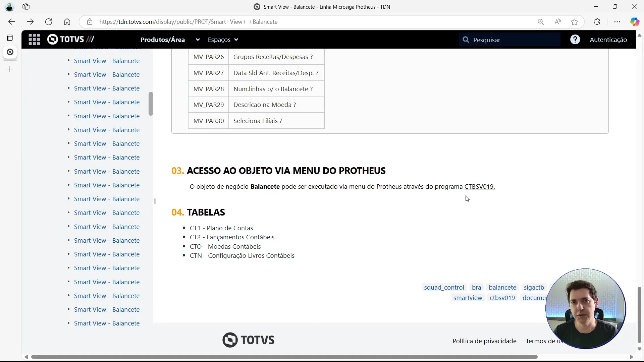Screen dimensions: 644x362
Task: Click 'Descricao na Moeda ?' cell
Action: [x=276, y=105]
